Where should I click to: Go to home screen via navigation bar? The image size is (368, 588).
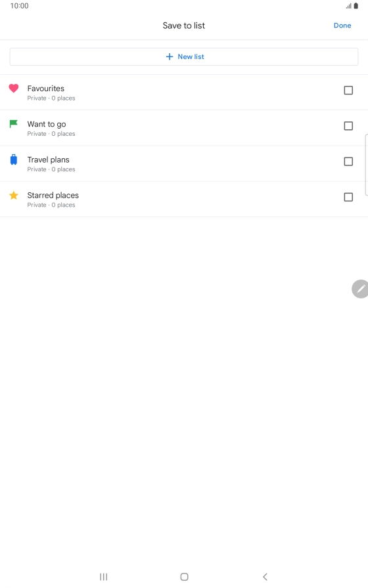click(x=184, y=577)
